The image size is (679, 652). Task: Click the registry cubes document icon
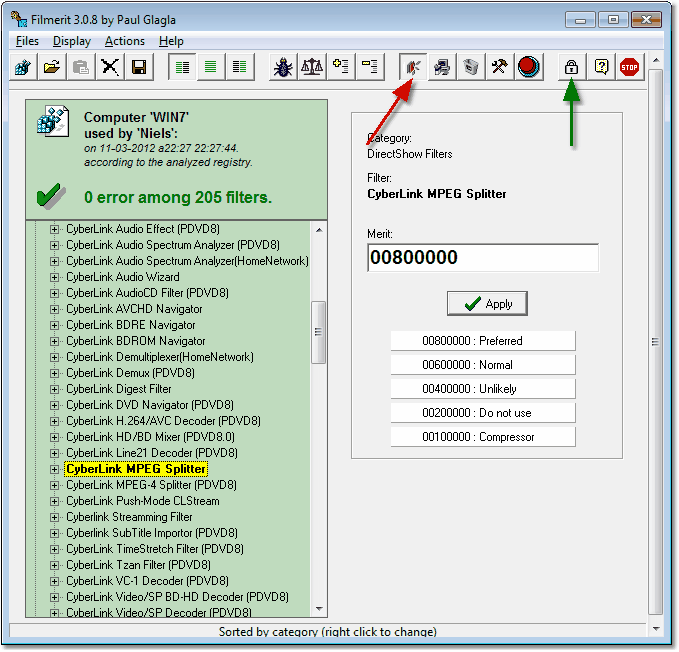(x=53, y=121)
